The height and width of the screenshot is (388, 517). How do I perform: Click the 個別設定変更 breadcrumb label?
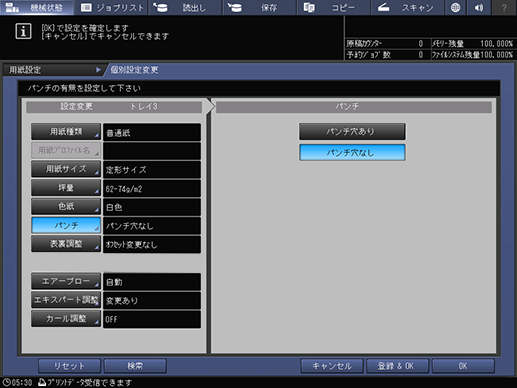134,70
